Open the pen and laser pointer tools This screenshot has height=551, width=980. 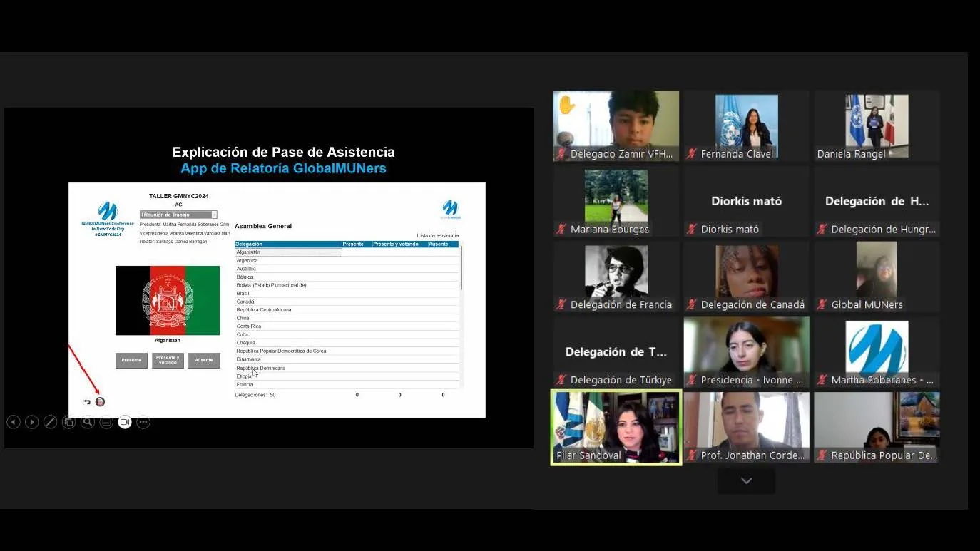pos(51,422)
